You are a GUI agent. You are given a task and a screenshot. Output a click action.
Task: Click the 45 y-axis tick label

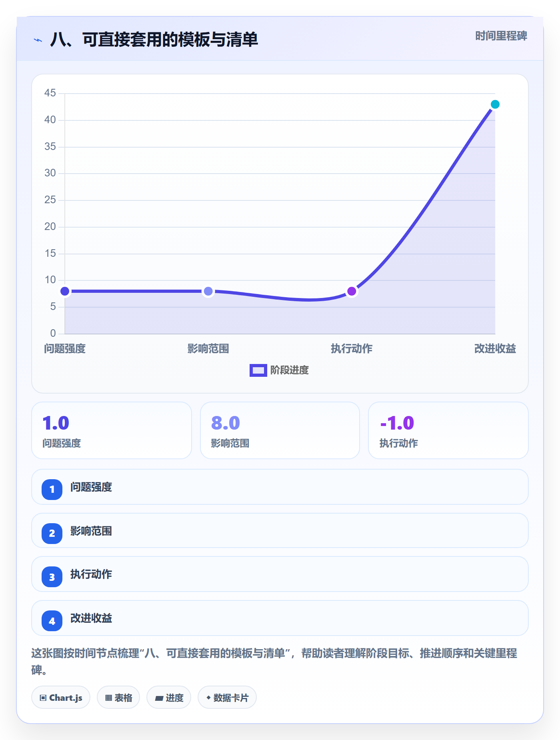pos(50,93)
